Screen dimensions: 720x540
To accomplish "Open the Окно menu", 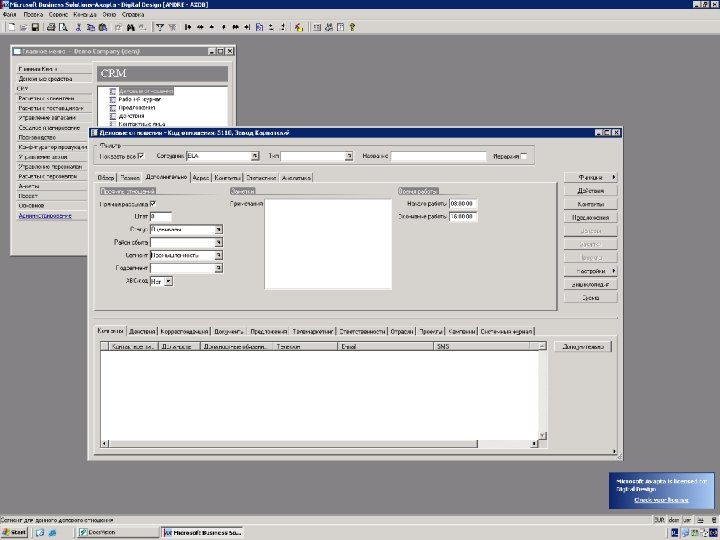I will (x=109, y=15).
